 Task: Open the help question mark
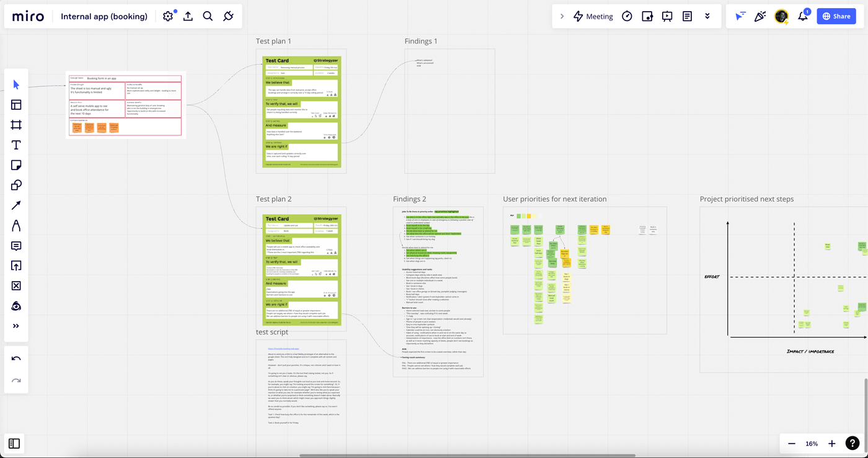pos(853,443)
